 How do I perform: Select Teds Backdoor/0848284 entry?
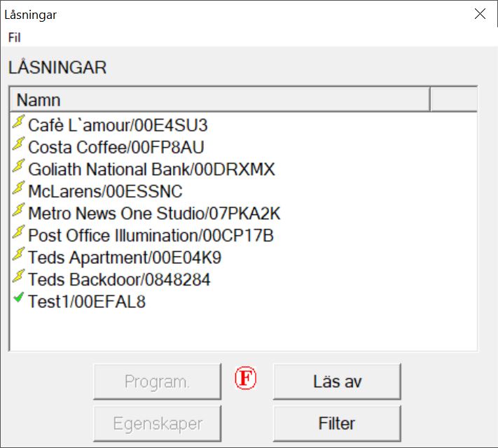pyautogui.click(x=119, y=280)
